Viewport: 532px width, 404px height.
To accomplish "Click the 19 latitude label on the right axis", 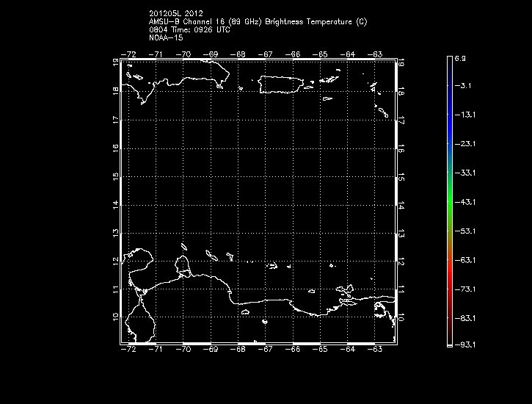I will point(401,65).
